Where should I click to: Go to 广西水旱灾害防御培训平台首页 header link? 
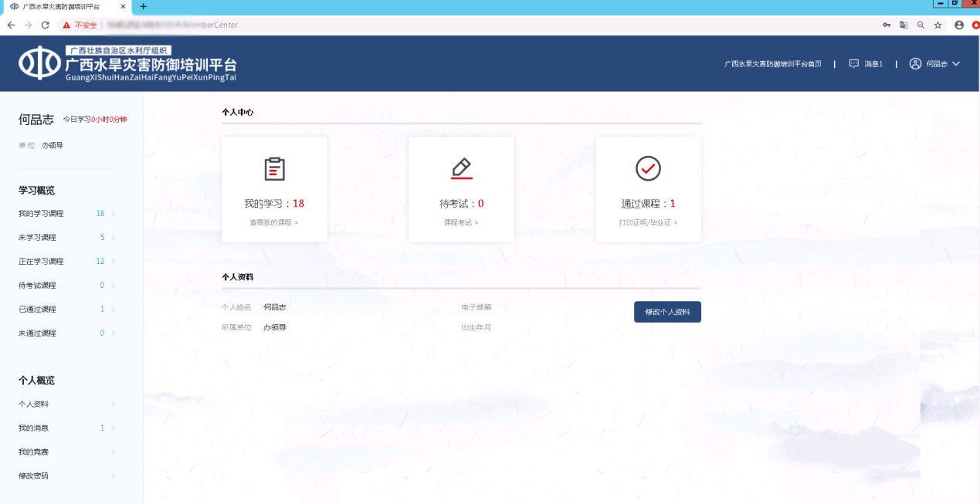(772, 64)
